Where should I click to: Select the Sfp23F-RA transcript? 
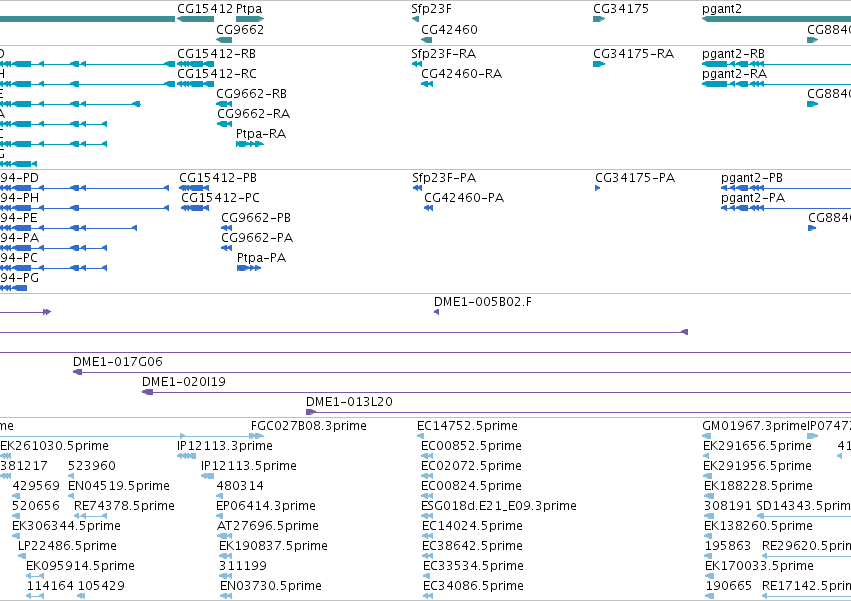pyautogui.click(x=443, y=54)
